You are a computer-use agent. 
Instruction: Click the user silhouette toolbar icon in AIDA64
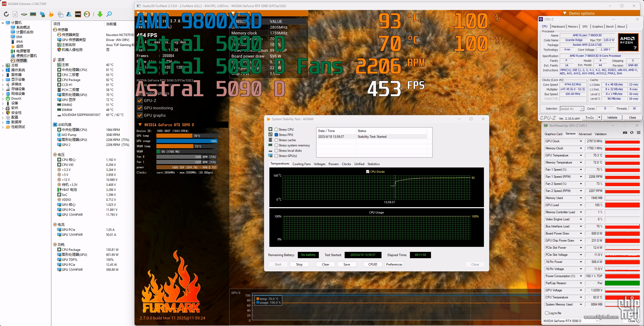(x=69, y=14)
